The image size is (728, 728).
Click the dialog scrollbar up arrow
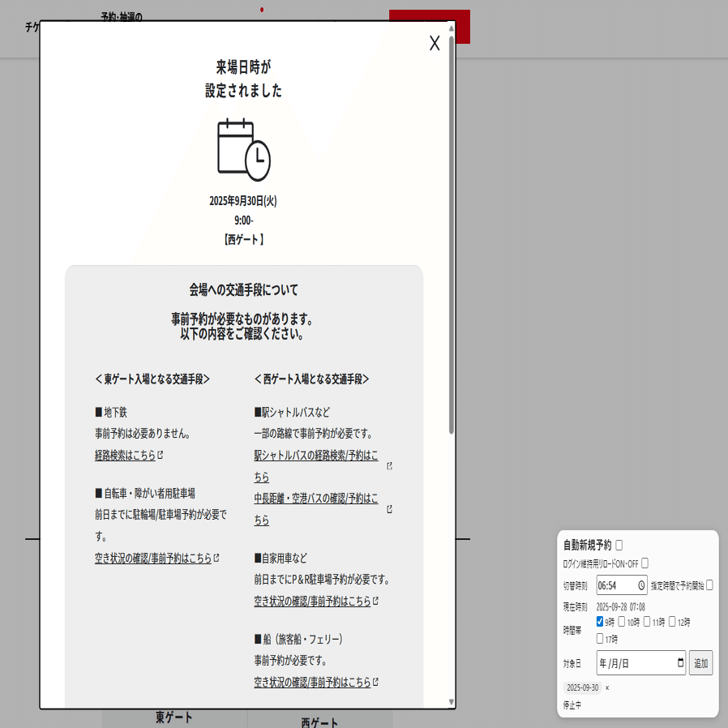(x=452, y=28)
